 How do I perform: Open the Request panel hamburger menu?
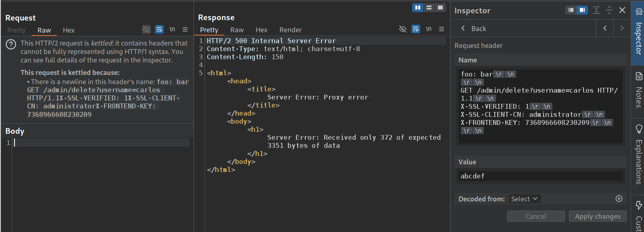point(185,29)
